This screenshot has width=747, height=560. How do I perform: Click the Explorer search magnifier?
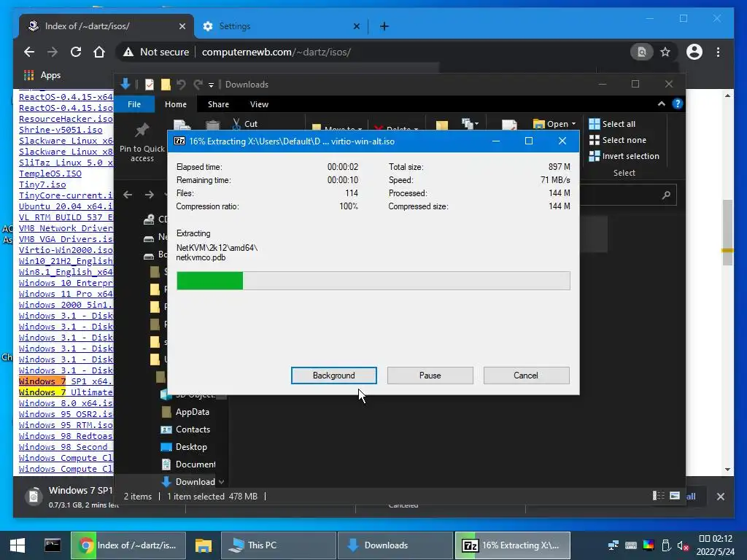666,195
